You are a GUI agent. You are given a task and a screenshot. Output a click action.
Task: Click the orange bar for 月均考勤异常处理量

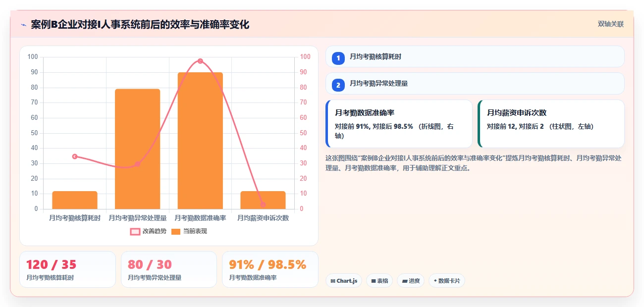click(x=137, y=149)
